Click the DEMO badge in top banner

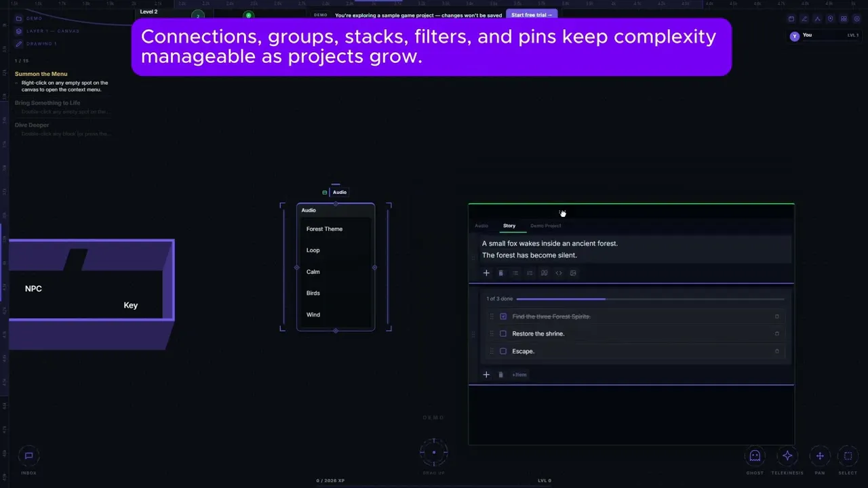click(x=321, y=15)
